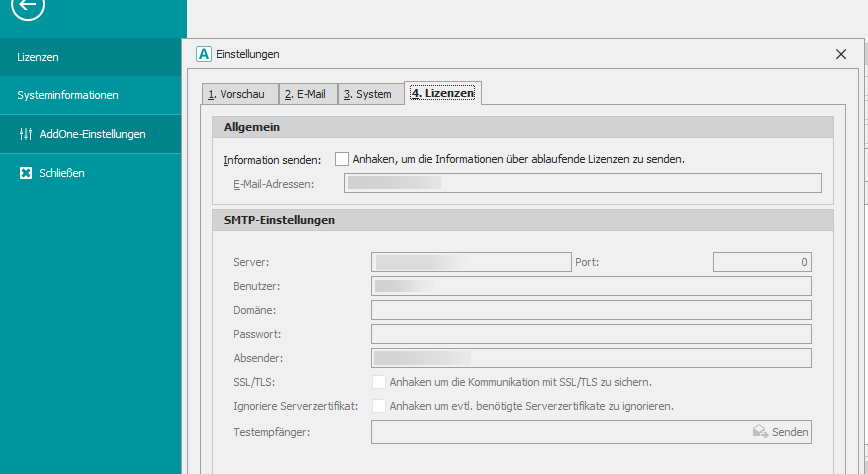
Task: Click the SMTP-Einstellungen section header
Action: (x=523, y=220)
